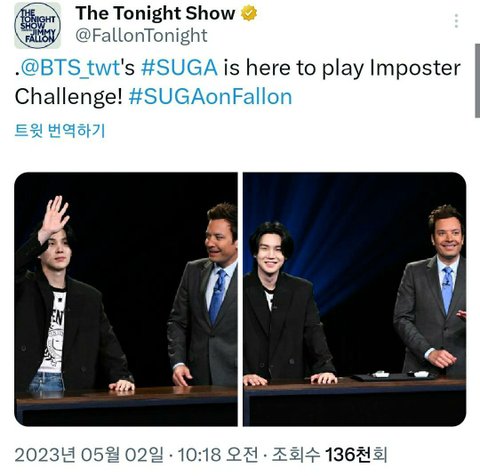The height and width of the screenshot is (476, 480).
Task: Open the @BTS_twt mention link
Action: click(70, 68)
